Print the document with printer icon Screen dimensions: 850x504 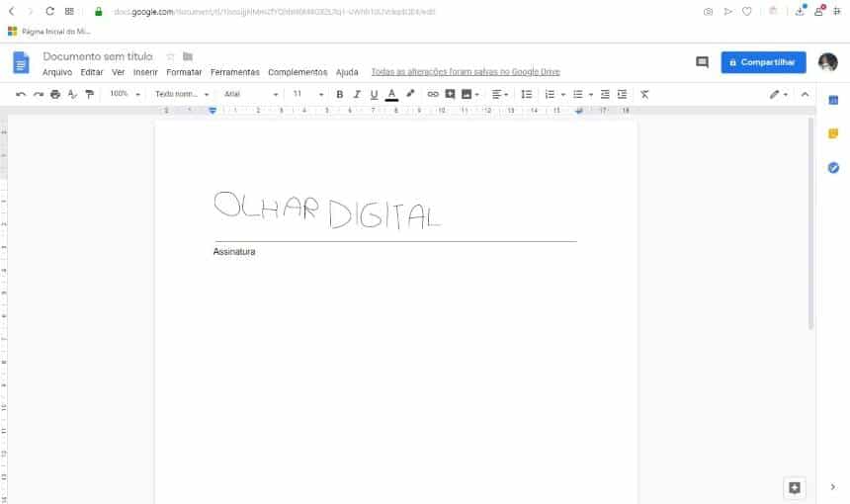pyautogui.click(x=55, y=94)
